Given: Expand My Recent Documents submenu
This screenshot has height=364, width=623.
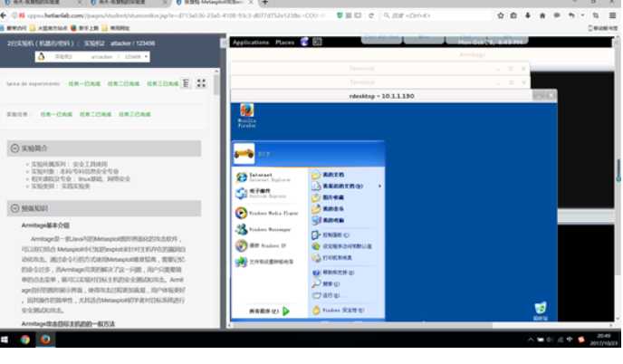Looking at the screenshot, I should click(346, 186).
